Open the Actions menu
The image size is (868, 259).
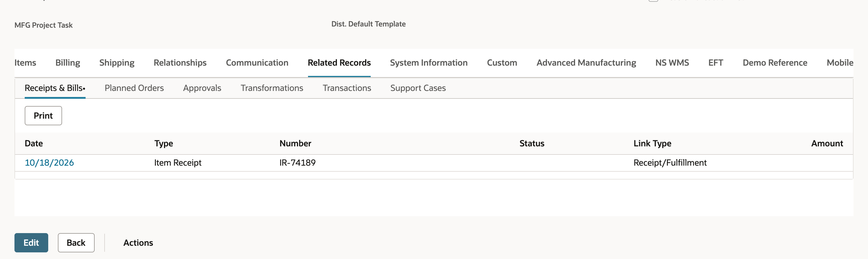[138, 242]
